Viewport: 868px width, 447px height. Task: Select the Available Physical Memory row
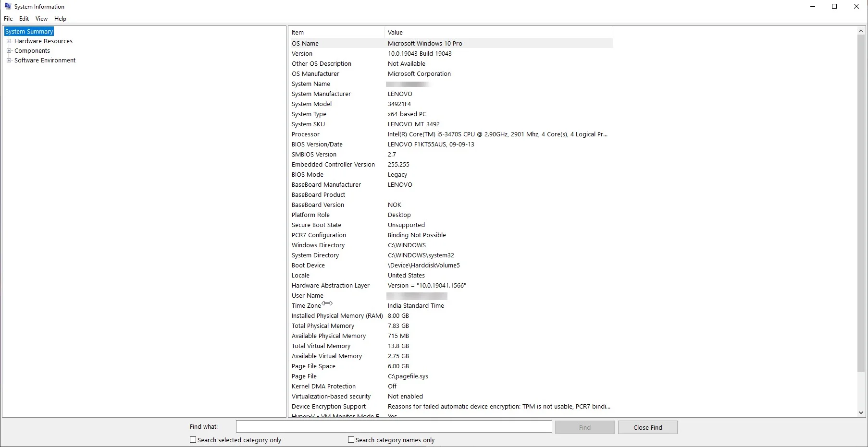coord(451,336)
